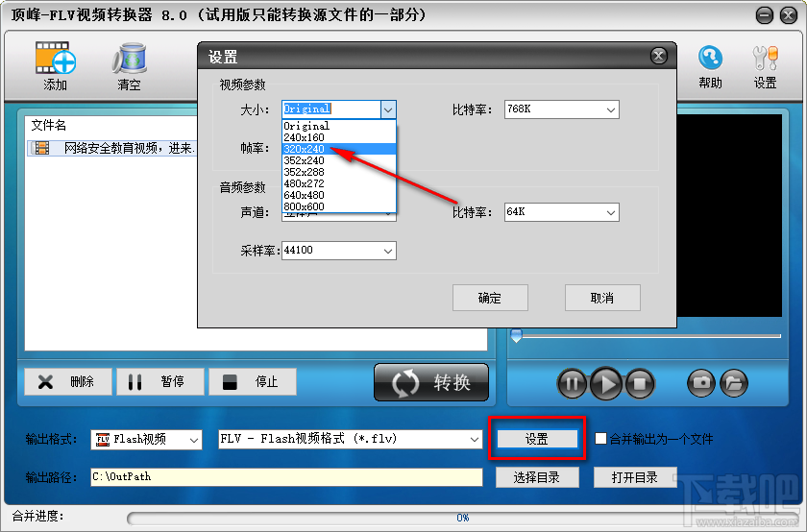Select 352x240 in size list
Image resolution: width=807 pixels, height=532 pixels.
tap(339, 160)
